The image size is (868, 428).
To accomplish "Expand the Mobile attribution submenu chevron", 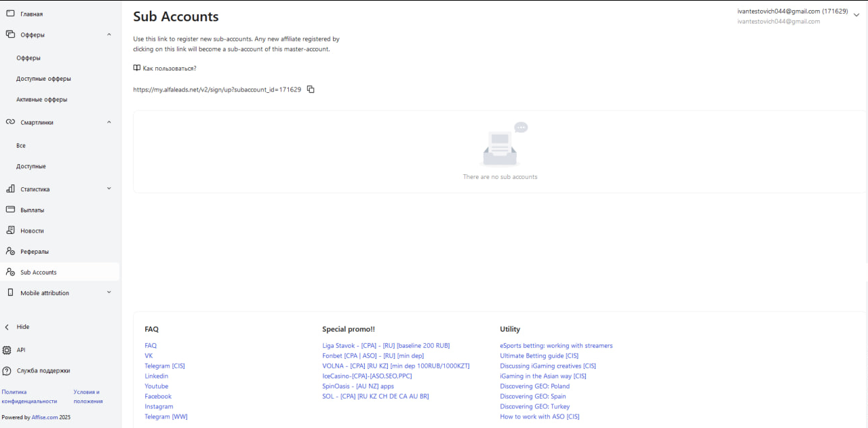I will click(x=109, y=292).
